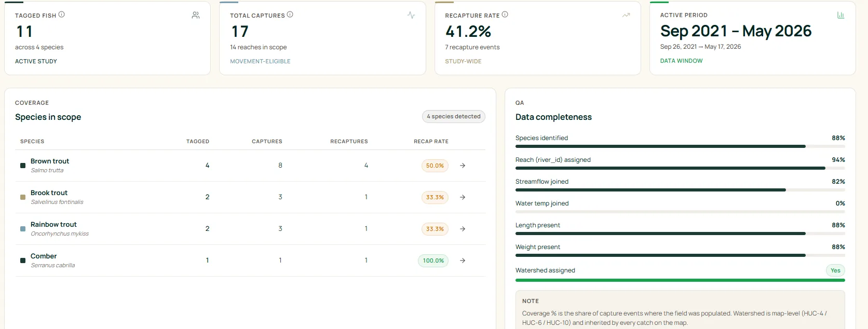Click the SPECIES column header

click(x=32, y=141)
